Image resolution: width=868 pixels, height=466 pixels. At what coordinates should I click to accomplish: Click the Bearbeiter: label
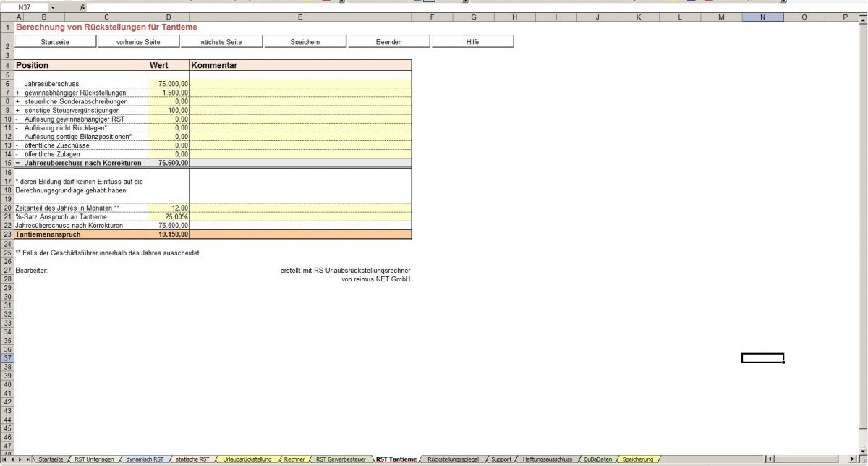(31, 270)
